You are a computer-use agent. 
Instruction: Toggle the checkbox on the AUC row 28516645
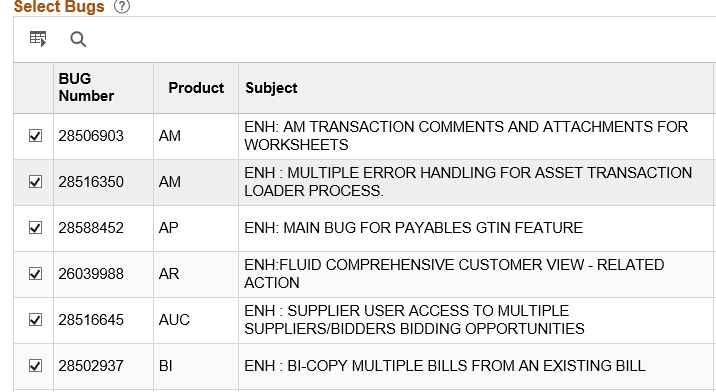point(35,320)
